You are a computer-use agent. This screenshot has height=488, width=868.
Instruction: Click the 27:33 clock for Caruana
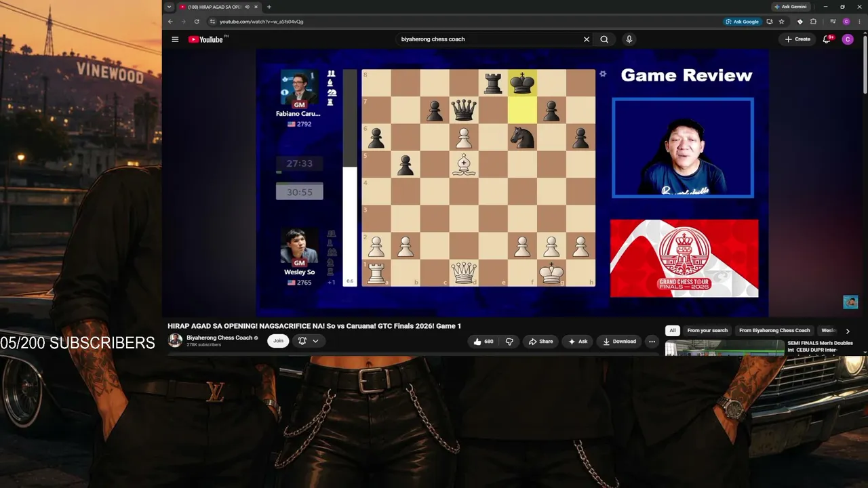coord(299,163)
